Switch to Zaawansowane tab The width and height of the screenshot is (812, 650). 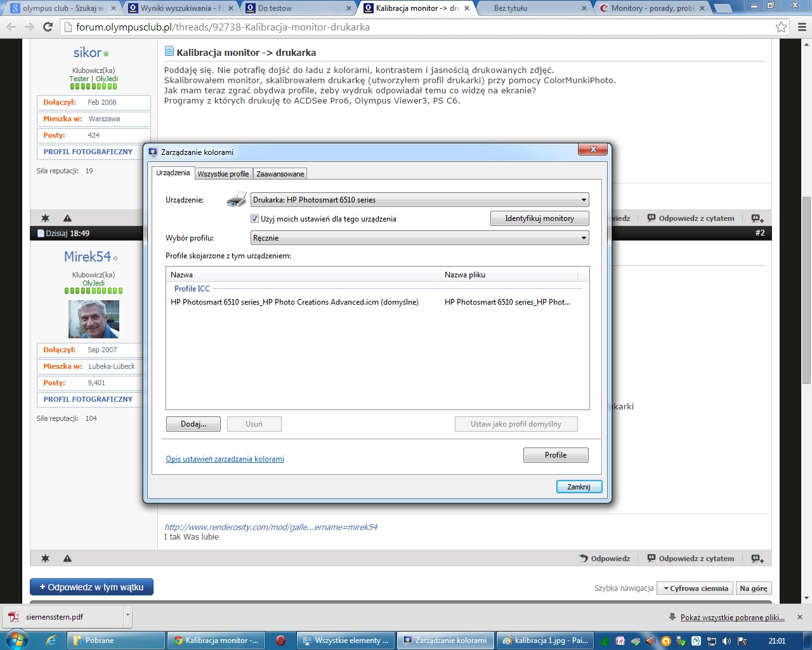(280, 174)
